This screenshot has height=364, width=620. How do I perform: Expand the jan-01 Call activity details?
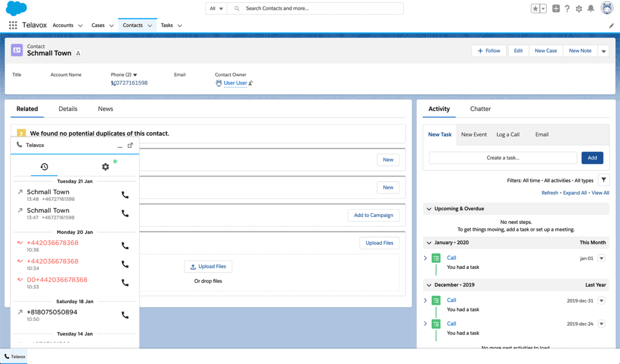(426, 258)
